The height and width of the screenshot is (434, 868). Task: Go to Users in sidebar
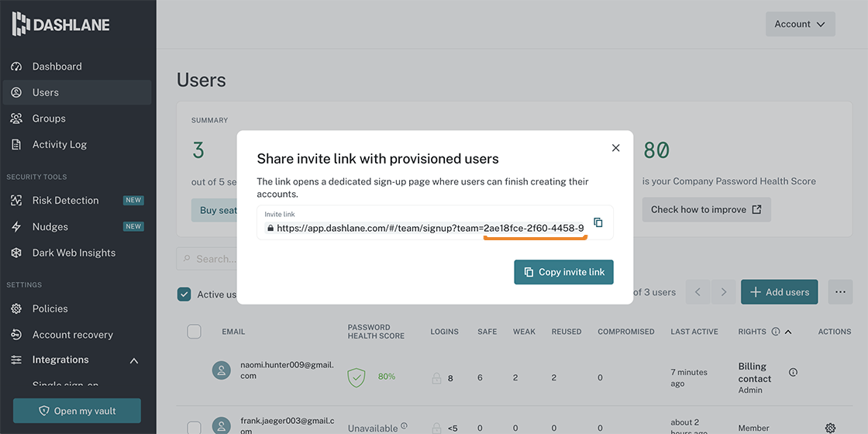click(77, 92)
